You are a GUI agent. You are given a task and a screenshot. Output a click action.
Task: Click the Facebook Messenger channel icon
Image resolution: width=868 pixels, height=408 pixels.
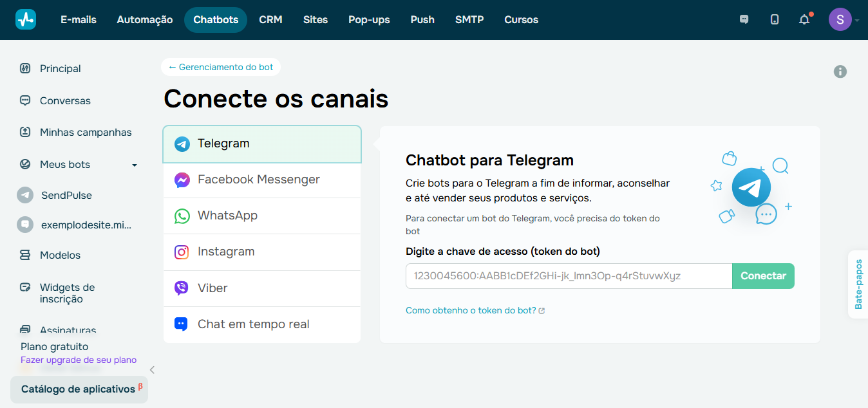coord(182,180)
